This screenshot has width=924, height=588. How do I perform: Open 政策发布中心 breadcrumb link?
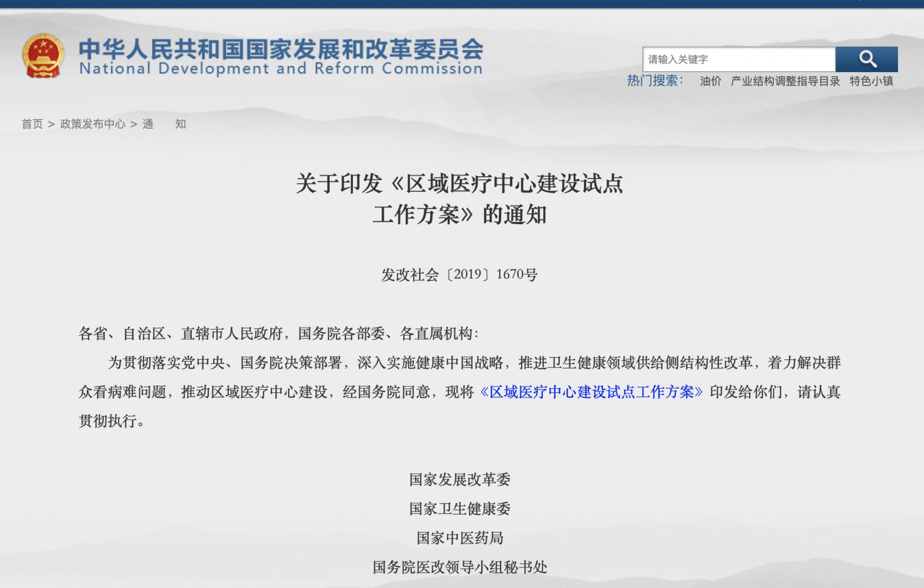tap(92, 124)
